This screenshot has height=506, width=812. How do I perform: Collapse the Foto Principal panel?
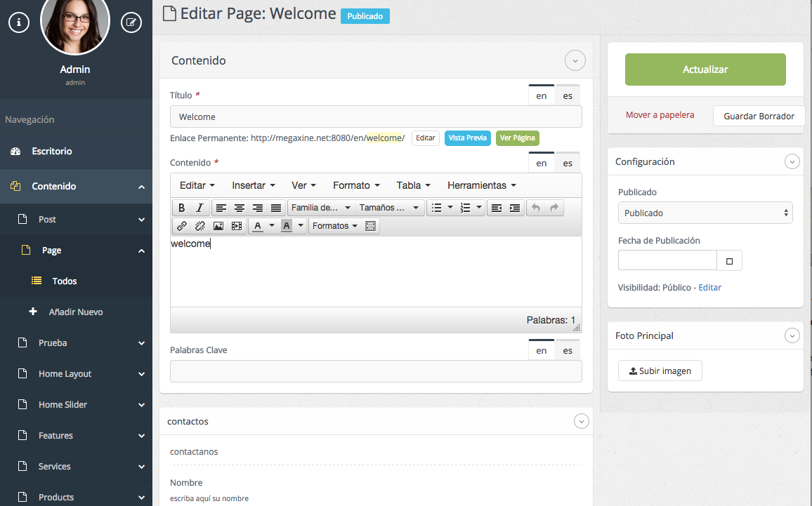[x=792, y=335]
